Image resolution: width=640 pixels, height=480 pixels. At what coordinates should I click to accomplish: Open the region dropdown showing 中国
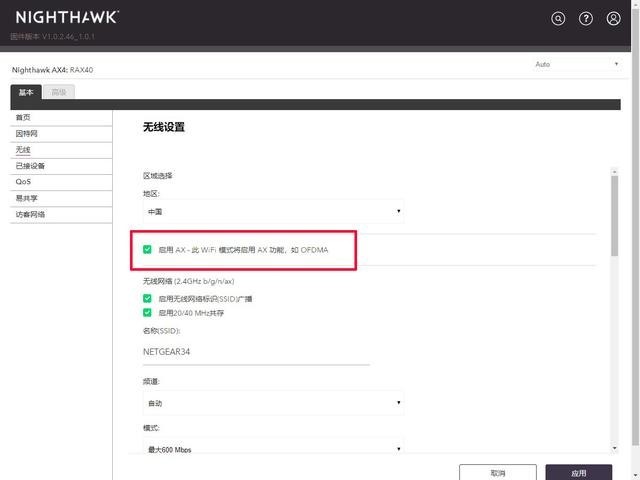pyautogui.click(x=273, y=211)
